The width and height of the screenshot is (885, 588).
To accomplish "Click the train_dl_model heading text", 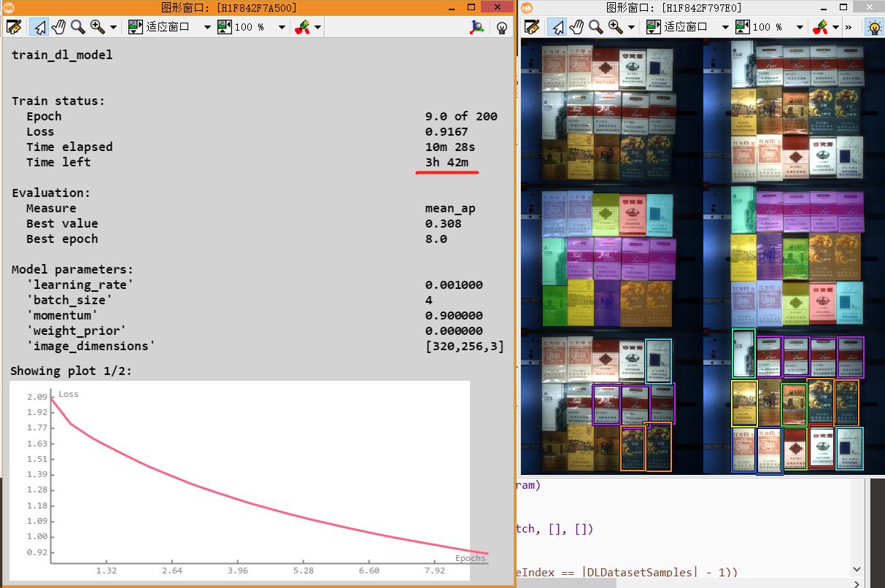I will [x=62, y=55].
